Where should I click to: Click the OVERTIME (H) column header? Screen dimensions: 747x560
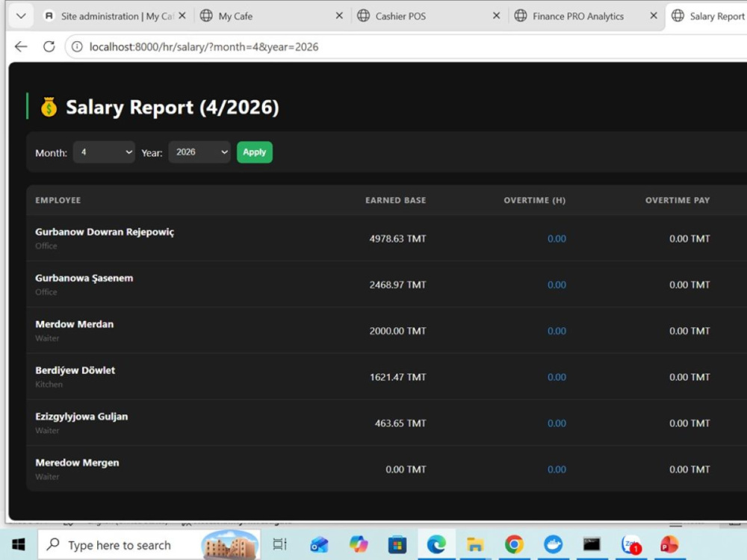coord(535,200)
